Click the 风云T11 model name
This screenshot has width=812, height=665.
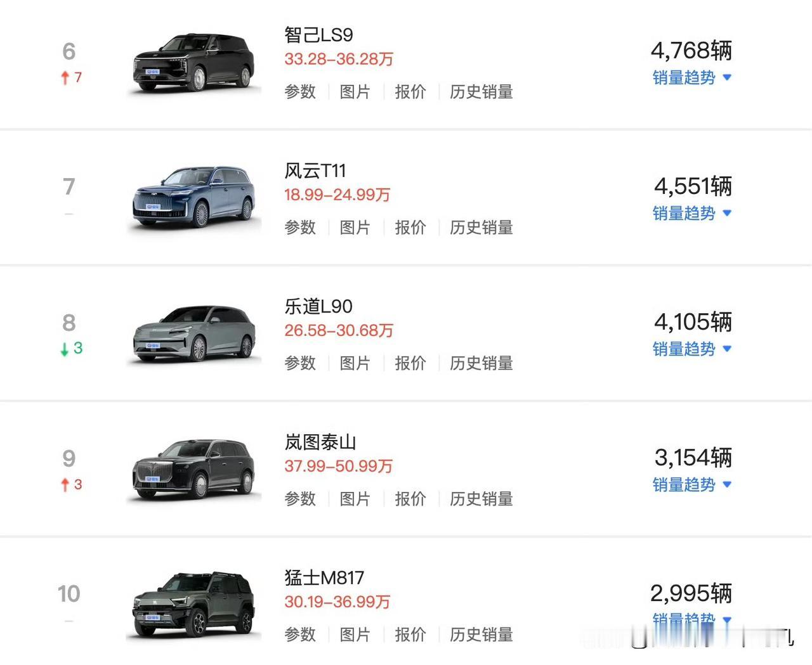315,171
